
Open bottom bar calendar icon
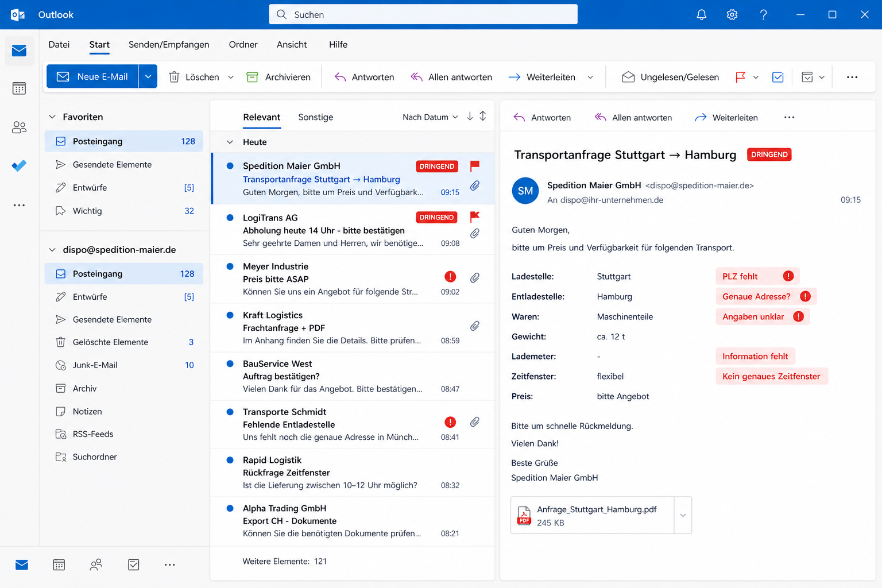point(59,565)
